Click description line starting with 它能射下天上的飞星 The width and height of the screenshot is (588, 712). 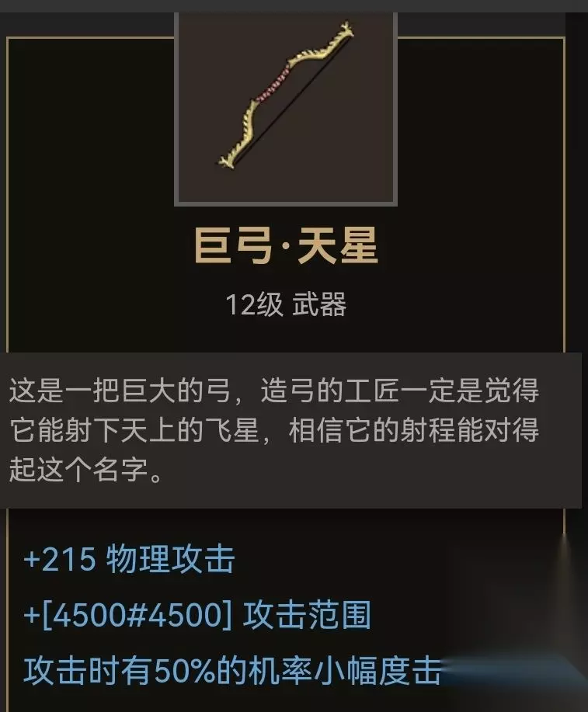click(274, 429)
